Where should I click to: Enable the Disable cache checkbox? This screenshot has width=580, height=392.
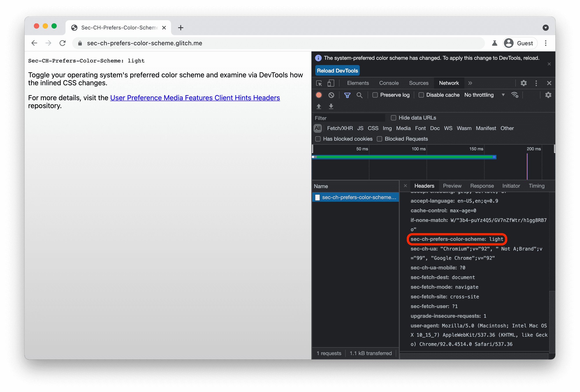(421, 94)
